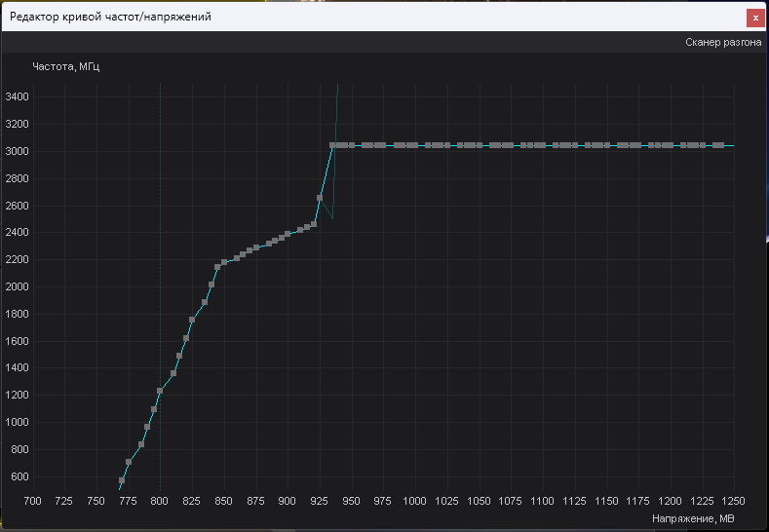Select the curve point at 920 mV near 2460 MHz

click(314, 224)
